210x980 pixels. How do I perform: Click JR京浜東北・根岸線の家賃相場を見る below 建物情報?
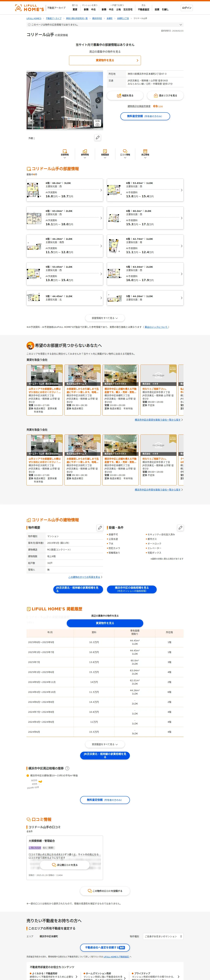coord(78,589)
